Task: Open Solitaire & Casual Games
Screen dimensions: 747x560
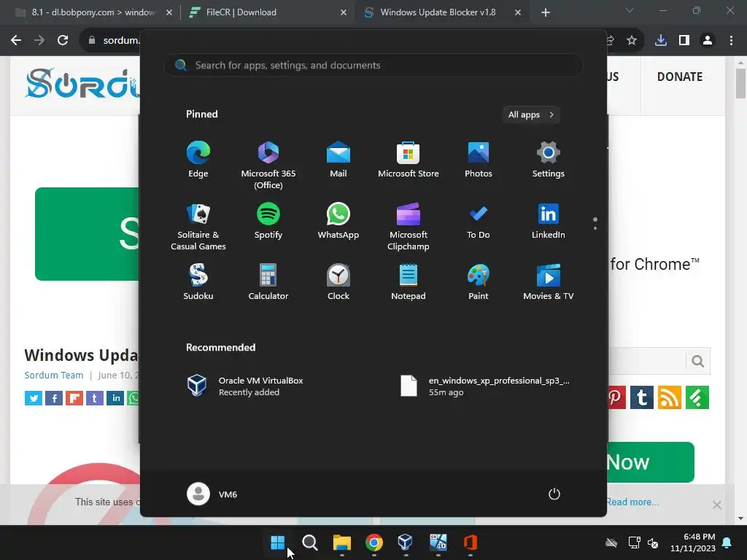Action: click(x=198, y=227)
